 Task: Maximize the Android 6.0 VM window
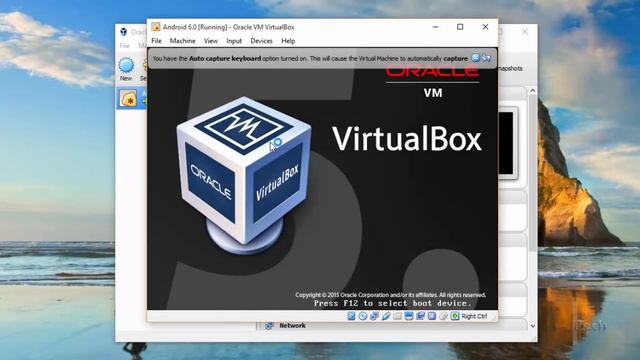tap(460, 27)
